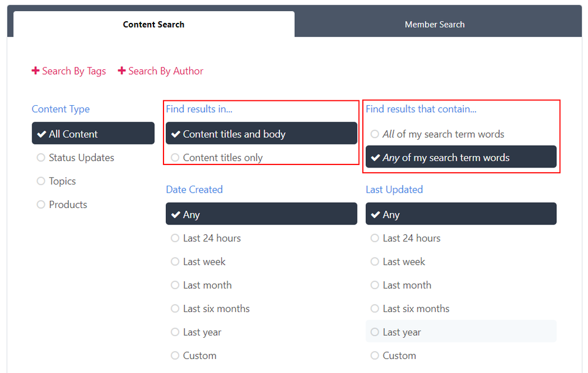Image resolution: width=588 pixels, height=373 pixels.
Task: Set Last Updated to Last six months
Action: pyautogui.click(x=416, y=308)
